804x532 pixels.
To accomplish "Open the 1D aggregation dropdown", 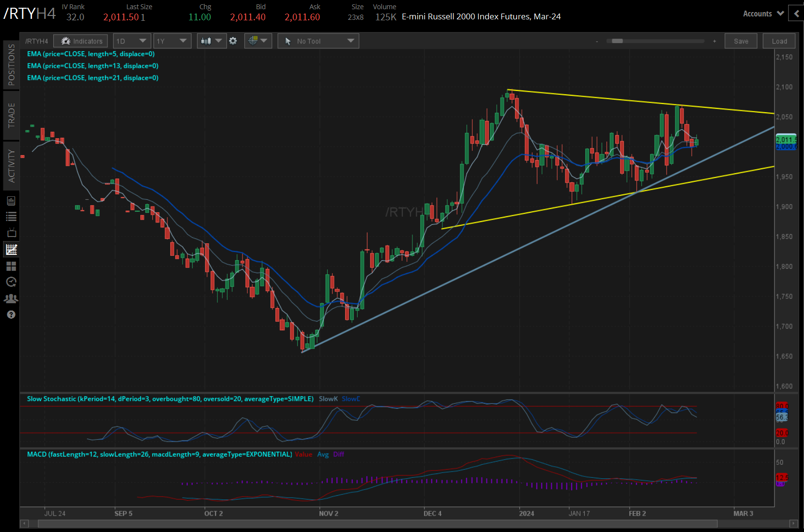I will [x=132, y=41].
